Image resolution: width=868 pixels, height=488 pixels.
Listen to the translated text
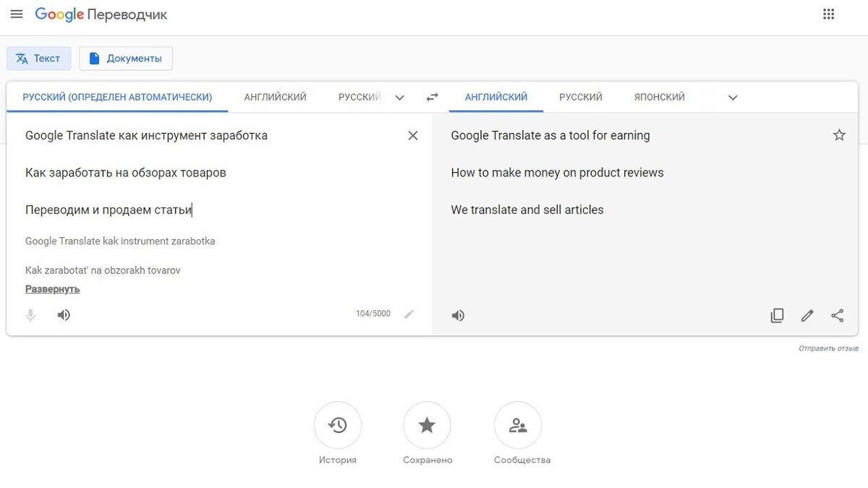(459, 316)
